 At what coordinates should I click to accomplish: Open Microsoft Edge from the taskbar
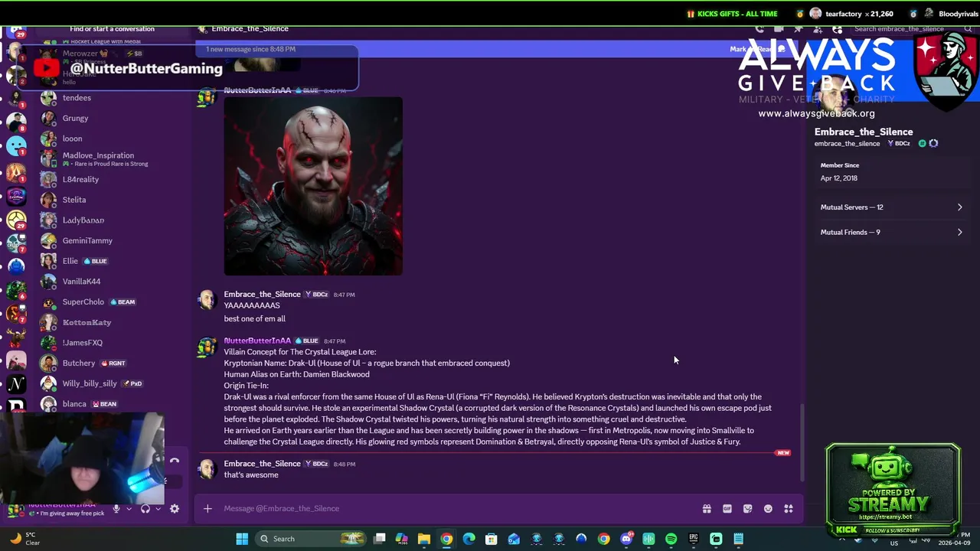click(x=469, y=539)
